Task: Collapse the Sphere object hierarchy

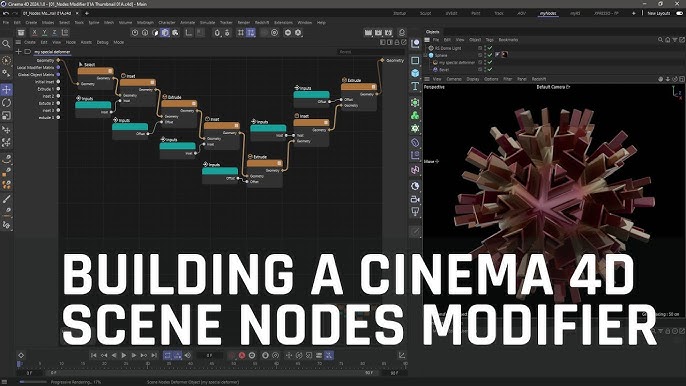Action: (426, 56)
